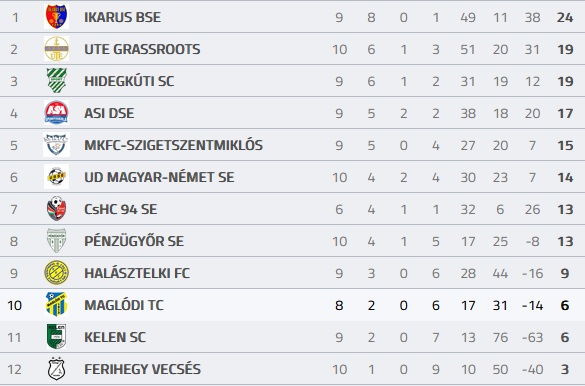The width and height of the screenshot is (585, 386).
Task: Click the Ferihegy Vecsés white shield emblem
Action: pos(56,369)
